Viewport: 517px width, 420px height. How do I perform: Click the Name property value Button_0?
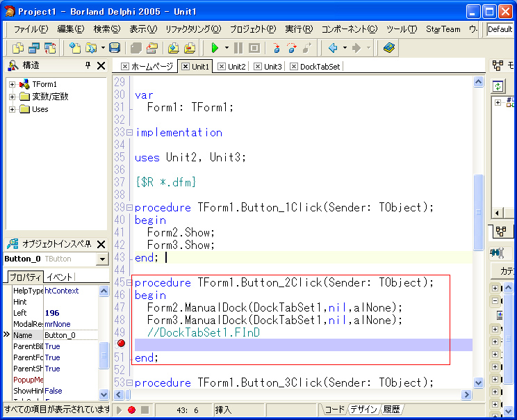pyautogui.click(x=71, y=336)
